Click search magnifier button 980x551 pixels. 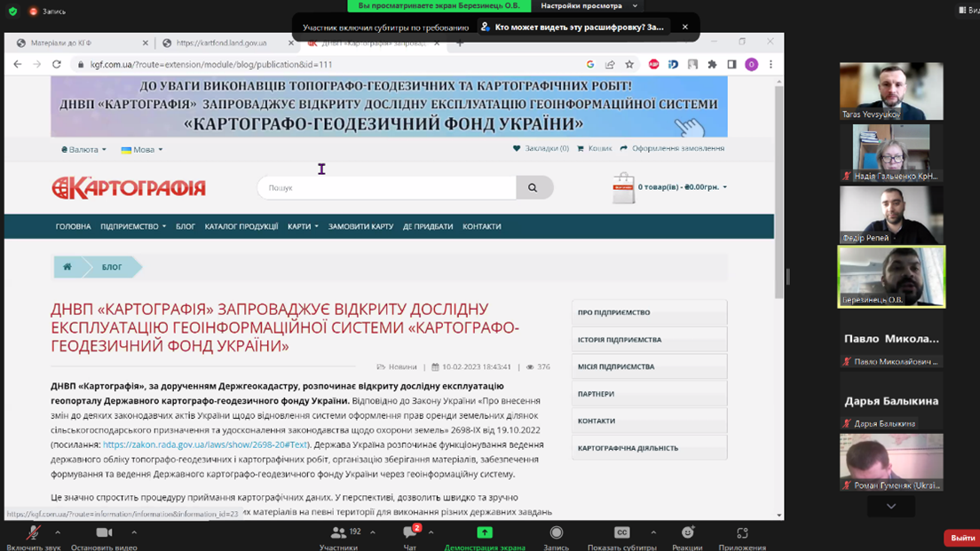click(x=533, y=187)
